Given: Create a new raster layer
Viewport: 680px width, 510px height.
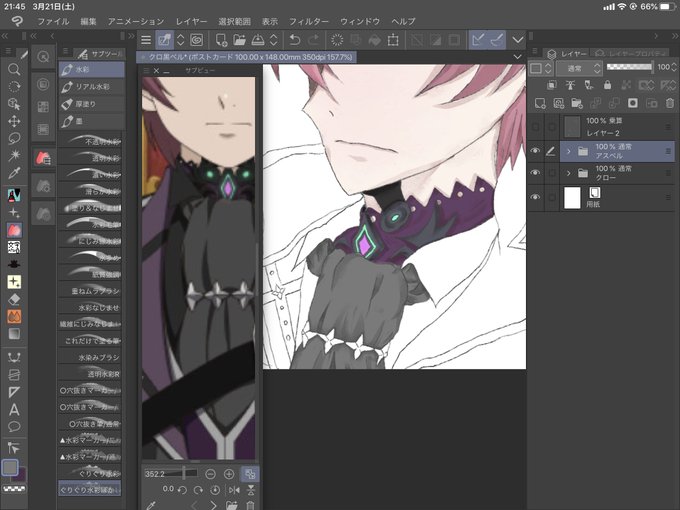Looking at the screenshot, I should [x=540, y=103].
